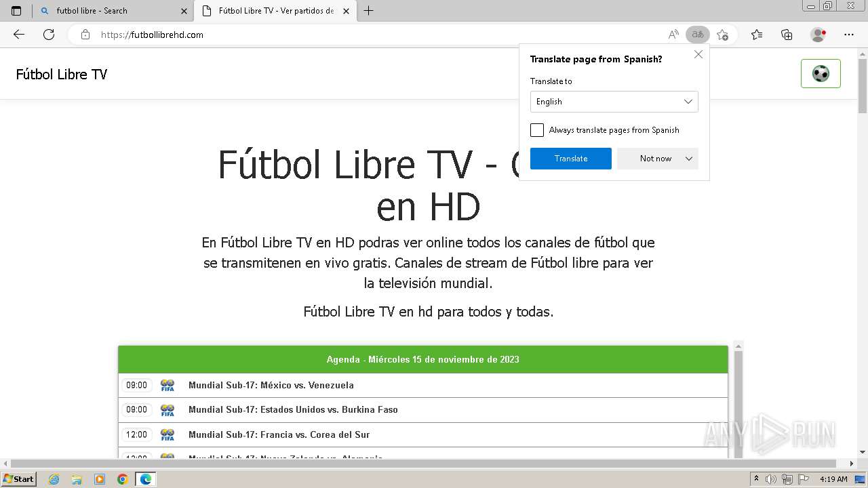Image resolution: width=868 pixels, height=488 pixels.
Task: Click the 4:19 AM system clock
Action: tap(833, 479)
